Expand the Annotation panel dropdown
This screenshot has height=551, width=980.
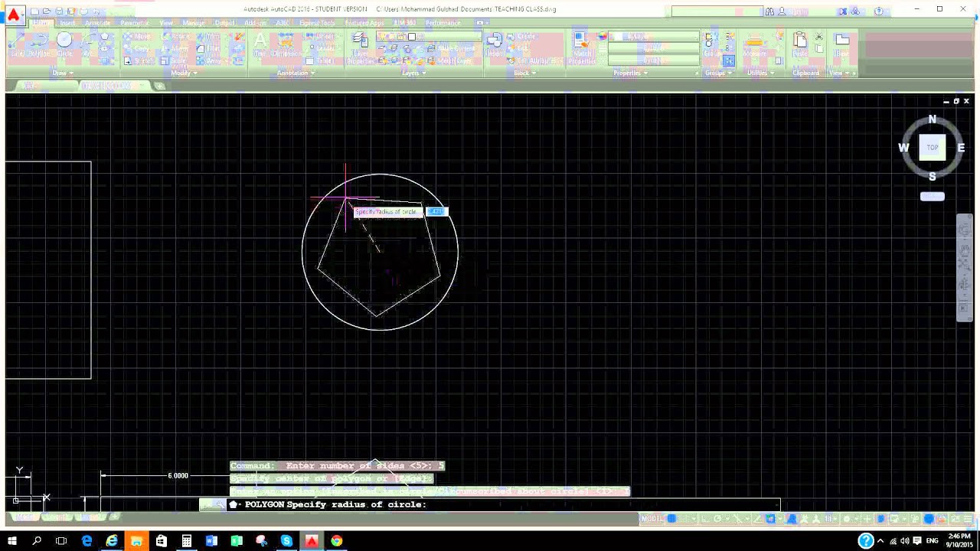pyautogui.click(x=296, y=73)
